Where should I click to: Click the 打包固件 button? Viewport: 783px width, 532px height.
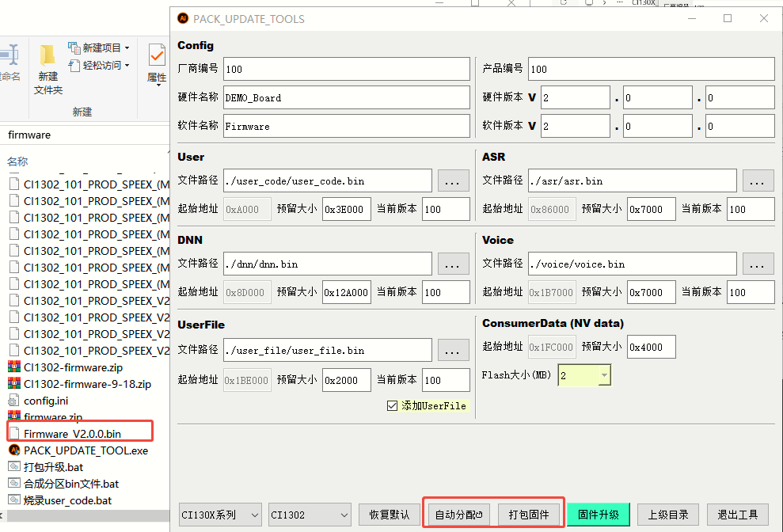click(x=529, y=515)
